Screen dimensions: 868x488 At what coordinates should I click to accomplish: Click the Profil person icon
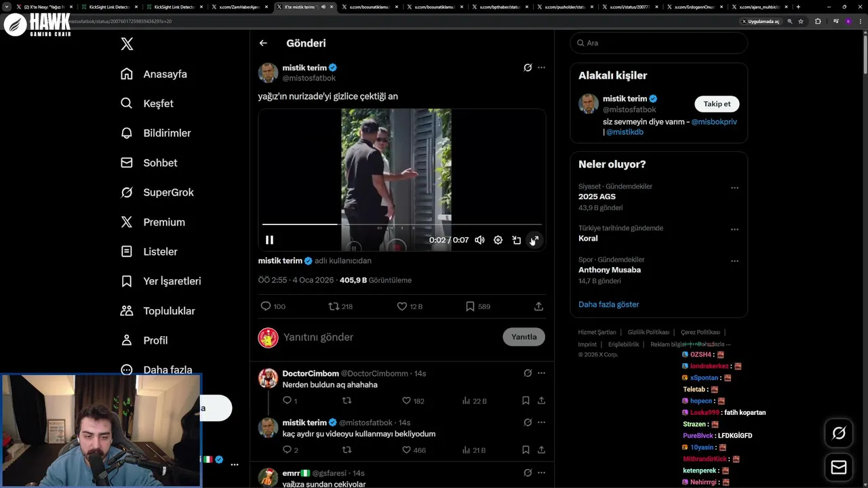[x=127, y=340]
